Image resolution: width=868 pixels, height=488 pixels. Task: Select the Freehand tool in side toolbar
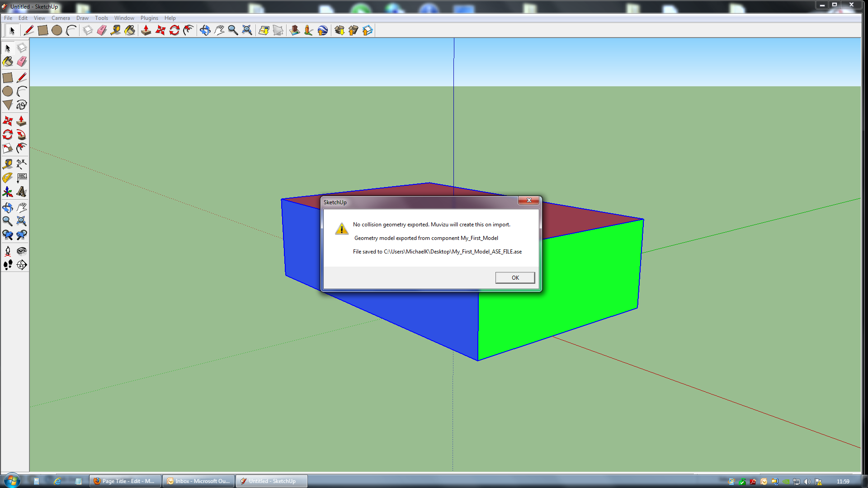click(22, 105)
